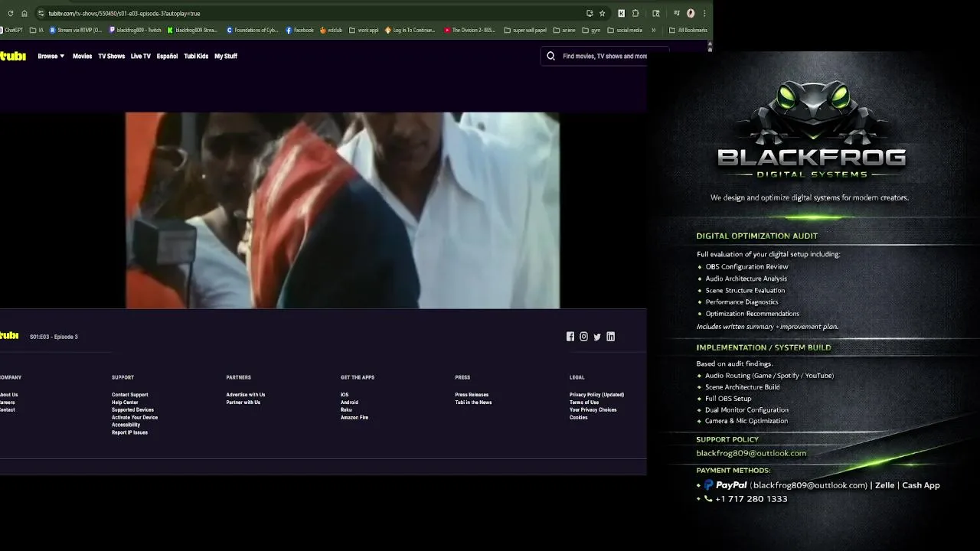The height and width of the screenshot is (551, 980).
Task: Open blackfrog809 - Twitch bookmark
Action: coord(136,31)
